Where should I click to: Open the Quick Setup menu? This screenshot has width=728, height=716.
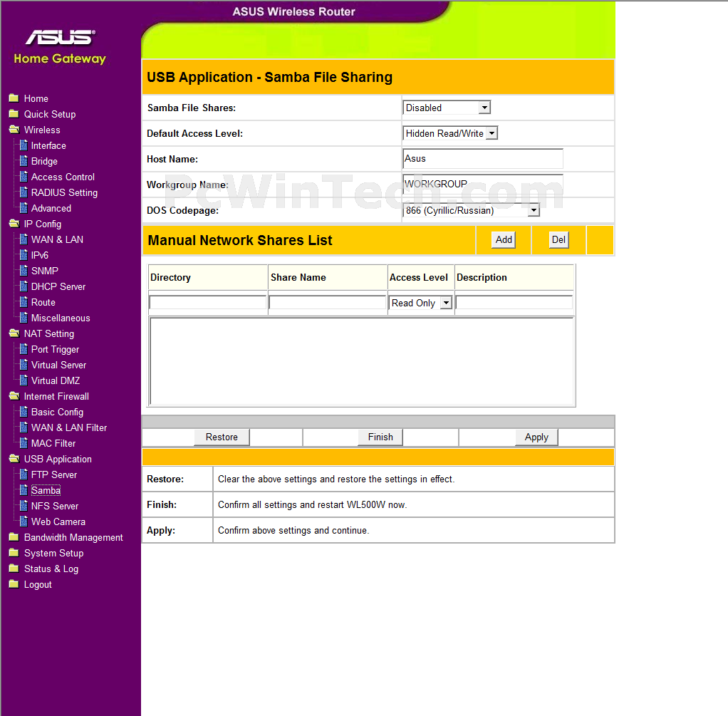point(50,114)
